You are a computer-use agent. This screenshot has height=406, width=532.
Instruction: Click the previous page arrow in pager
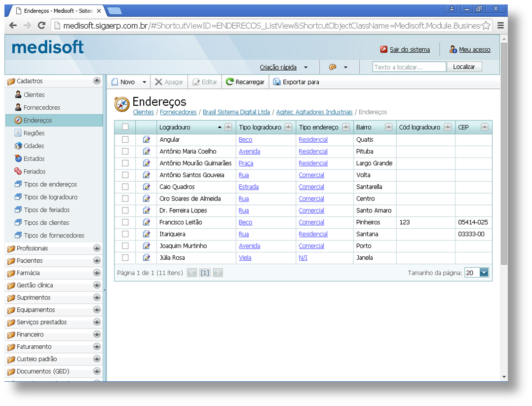[x=192, y=273]
